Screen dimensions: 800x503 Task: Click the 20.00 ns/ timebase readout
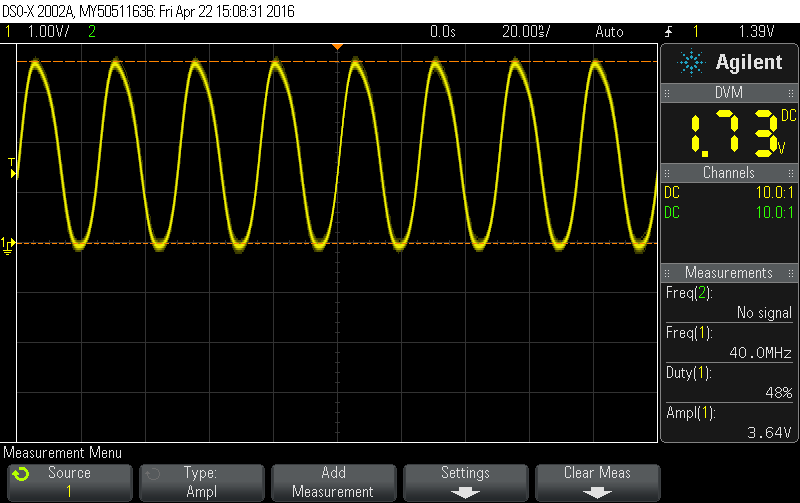[x=526, y=32]
